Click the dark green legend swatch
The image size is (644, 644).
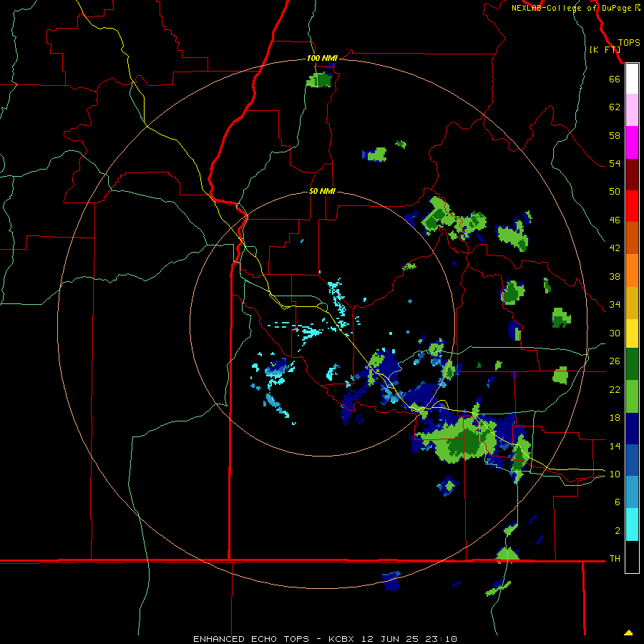(x=632, y=364)
